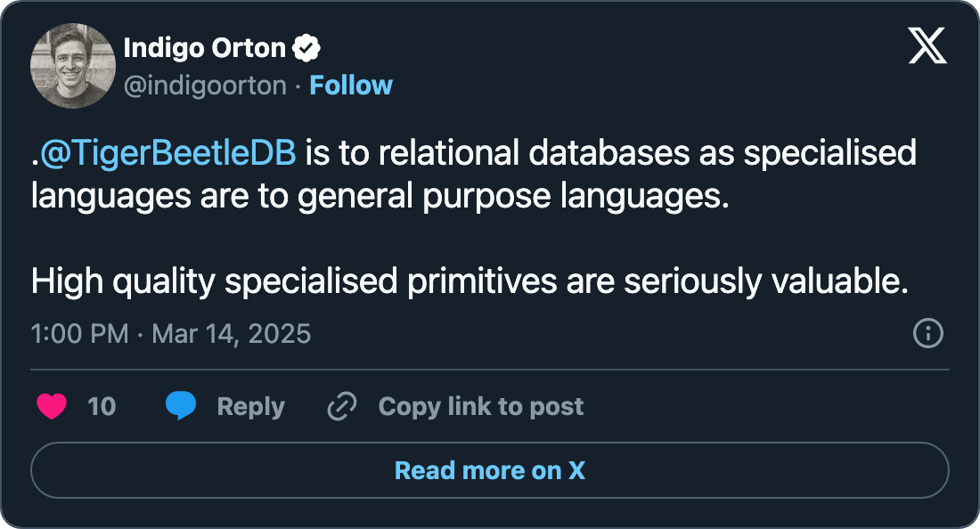Click the Reply text label
This screenshot has height=529, width=980.
point(250,407)
